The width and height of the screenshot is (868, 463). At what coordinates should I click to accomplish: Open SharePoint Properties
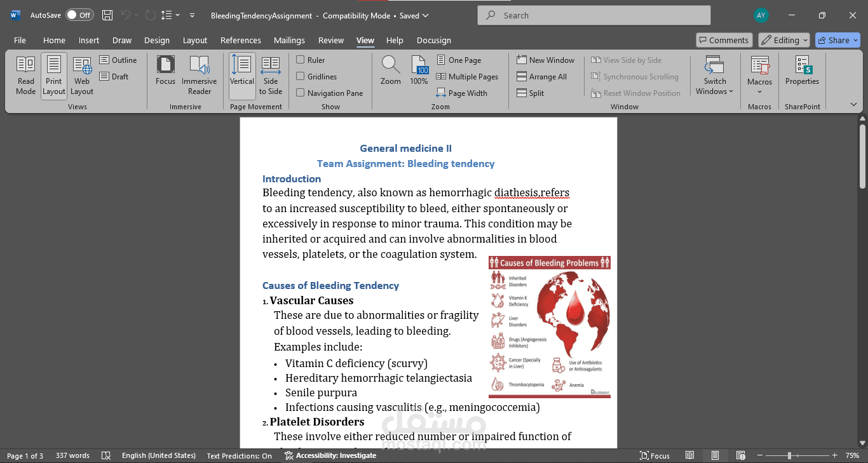[x=803, y=70]
